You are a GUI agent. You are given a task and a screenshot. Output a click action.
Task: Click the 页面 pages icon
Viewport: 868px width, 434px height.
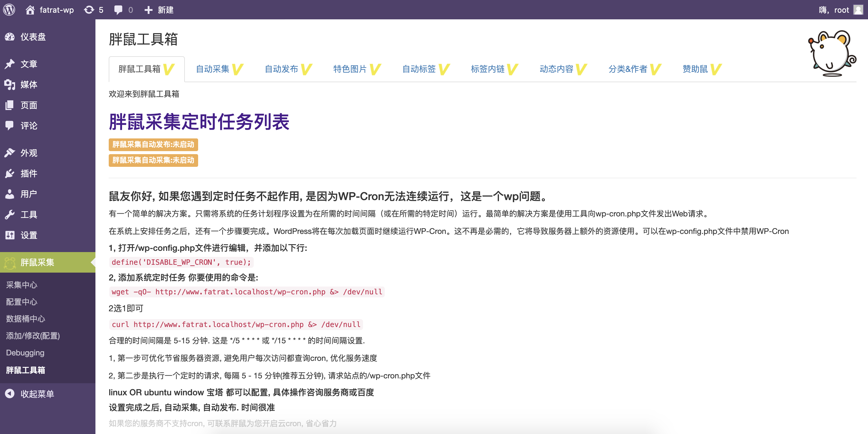click(10, 105)
